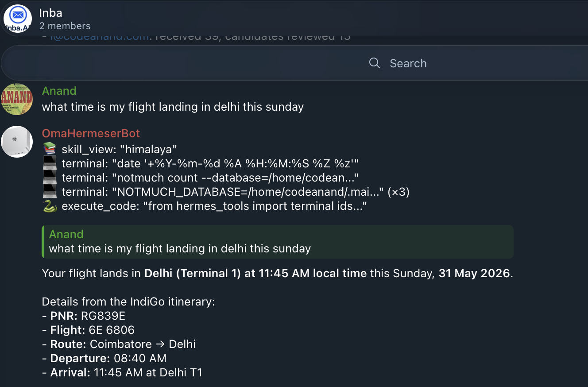Image resolution: width=588 pixels, height=387 pixels.
Task: Focus the Search input field
Action: point(294,63)
